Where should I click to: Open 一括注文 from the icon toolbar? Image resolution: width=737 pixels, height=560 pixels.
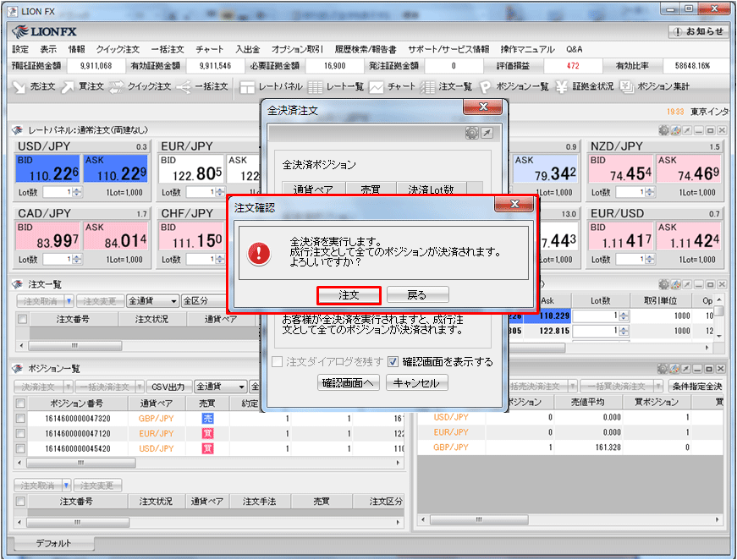click(184, 86)
